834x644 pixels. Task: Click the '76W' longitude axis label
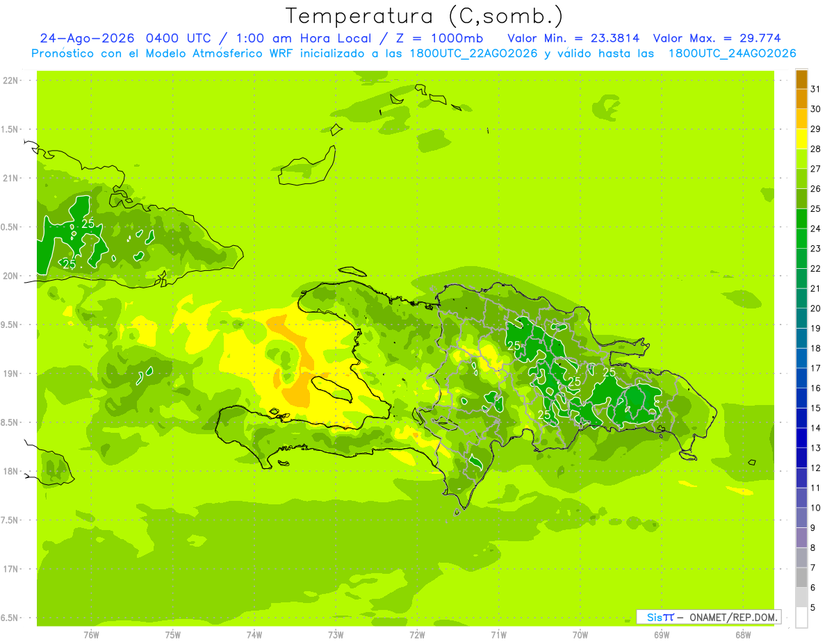tap(91, 635)
